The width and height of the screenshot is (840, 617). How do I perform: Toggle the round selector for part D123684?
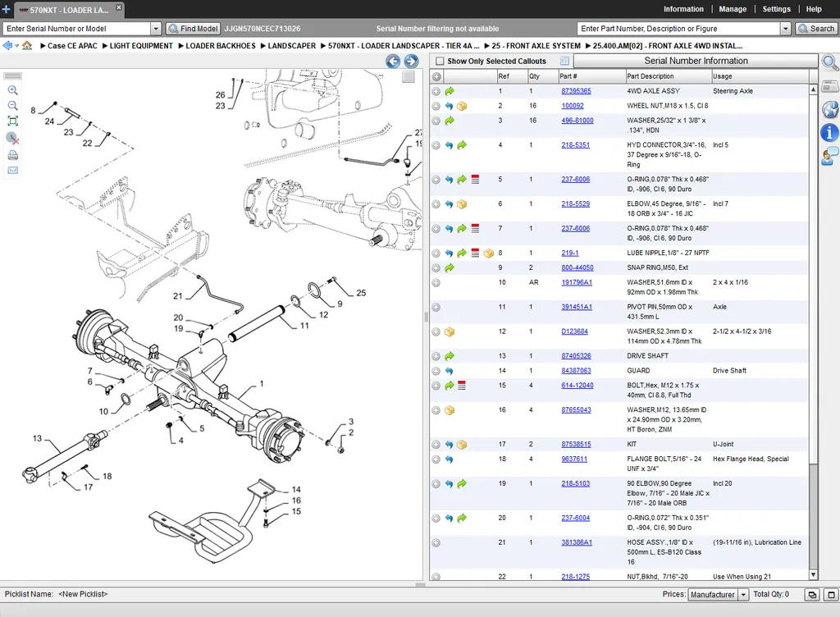(436, 332)
